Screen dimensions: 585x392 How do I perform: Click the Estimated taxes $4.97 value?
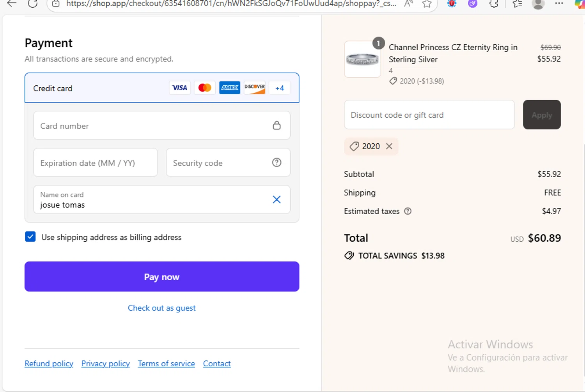[x=551, y=211]
